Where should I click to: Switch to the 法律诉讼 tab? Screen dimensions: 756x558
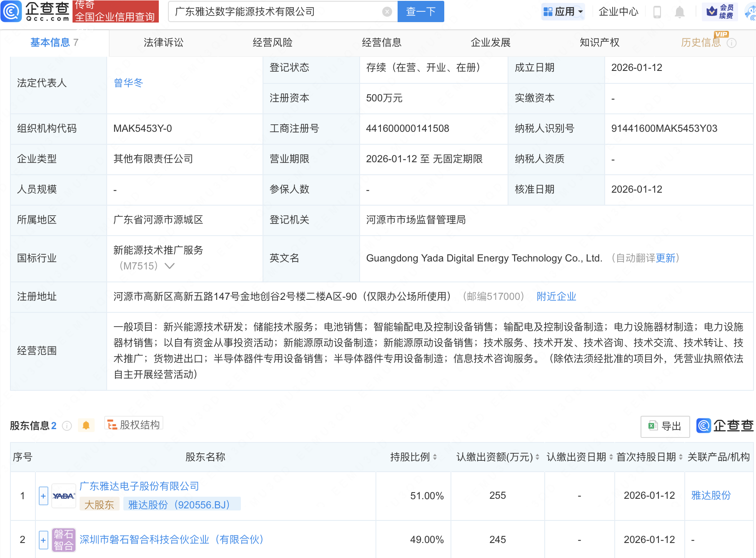point(163,42)
